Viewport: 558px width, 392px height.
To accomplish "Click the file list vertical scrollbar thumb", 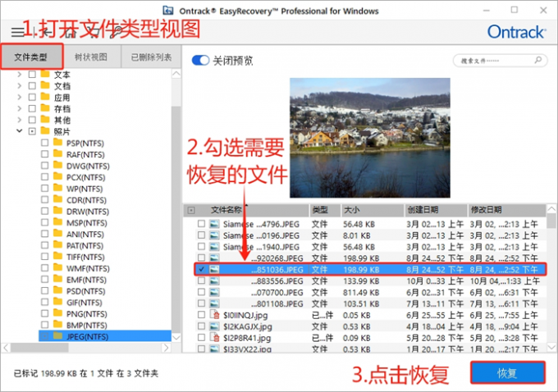I will click(x=551, y=221).
